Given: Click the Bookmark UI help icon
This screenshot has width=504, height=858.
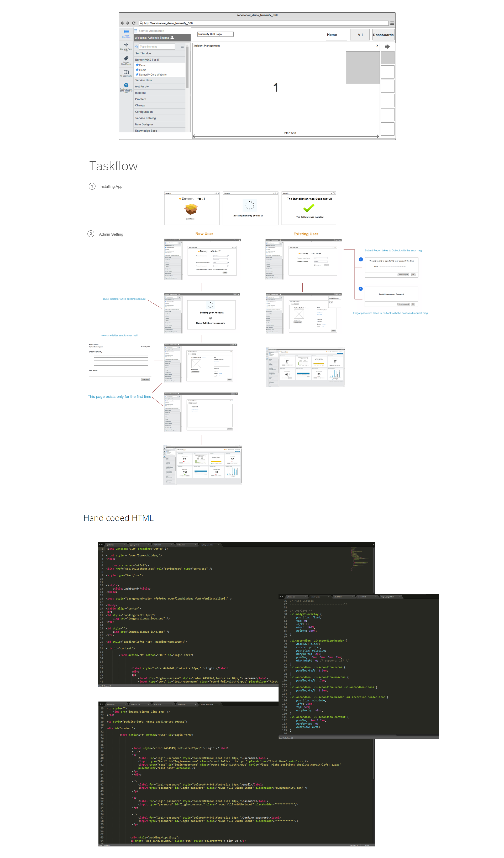Looking at the screenshot, I should click(x=126, y=85).
